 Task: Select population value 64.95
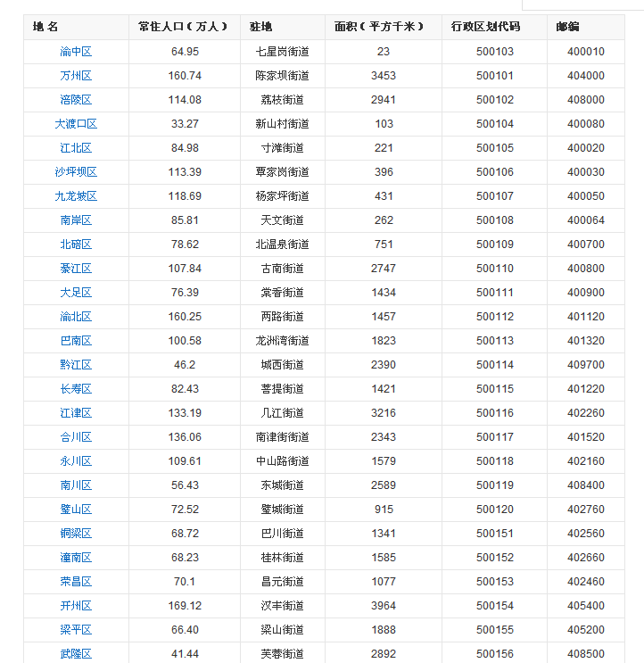click(186, 52)
